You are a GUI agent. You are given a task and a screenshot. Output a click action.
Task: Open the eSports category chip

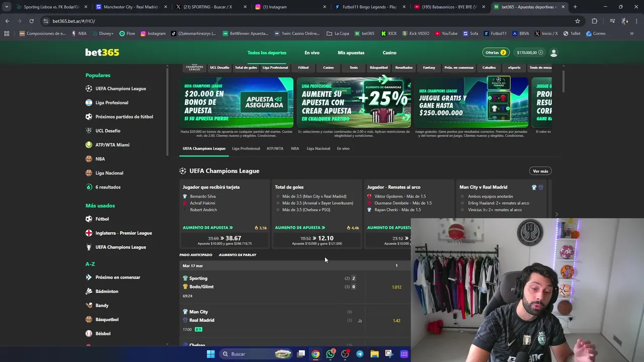click(514, 67)
